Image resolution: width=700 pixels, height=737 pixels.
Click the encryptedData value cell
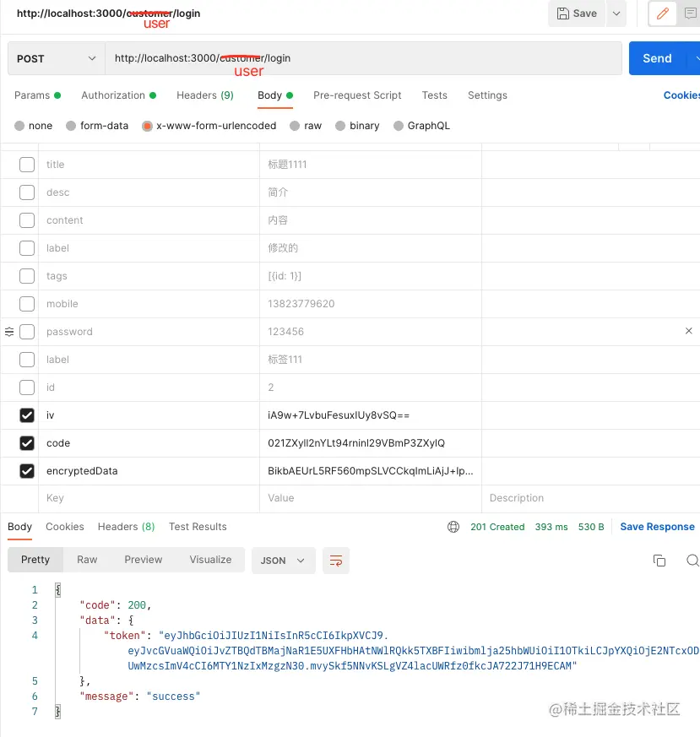(371, 471)
